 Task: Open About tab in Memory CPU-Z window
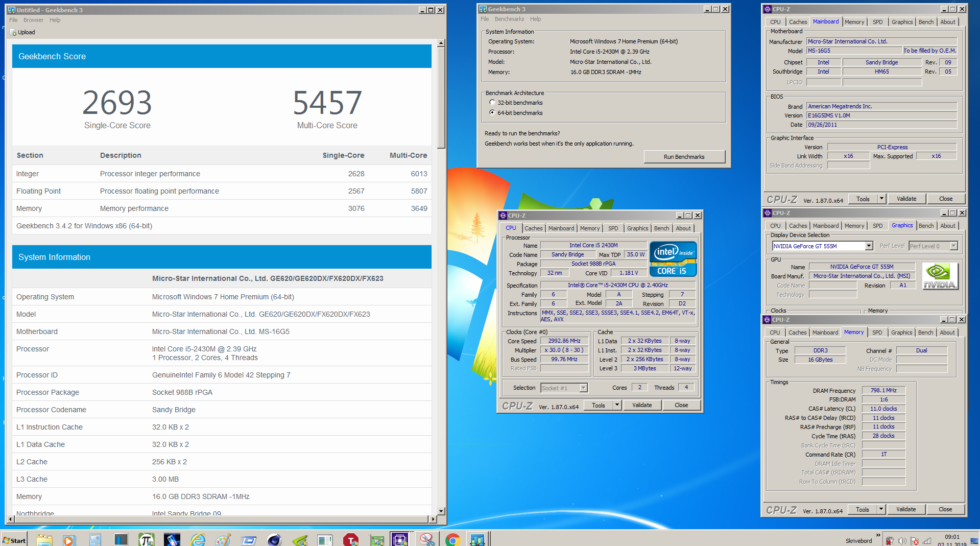click(947, 333)
